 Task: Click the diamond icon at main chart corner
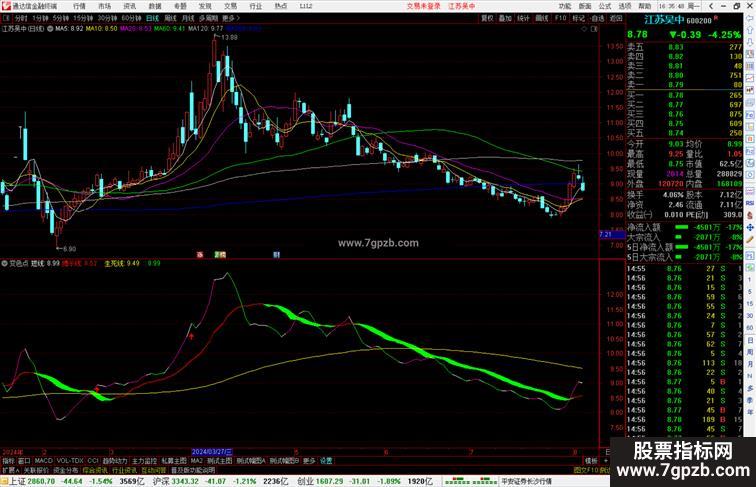584,29
